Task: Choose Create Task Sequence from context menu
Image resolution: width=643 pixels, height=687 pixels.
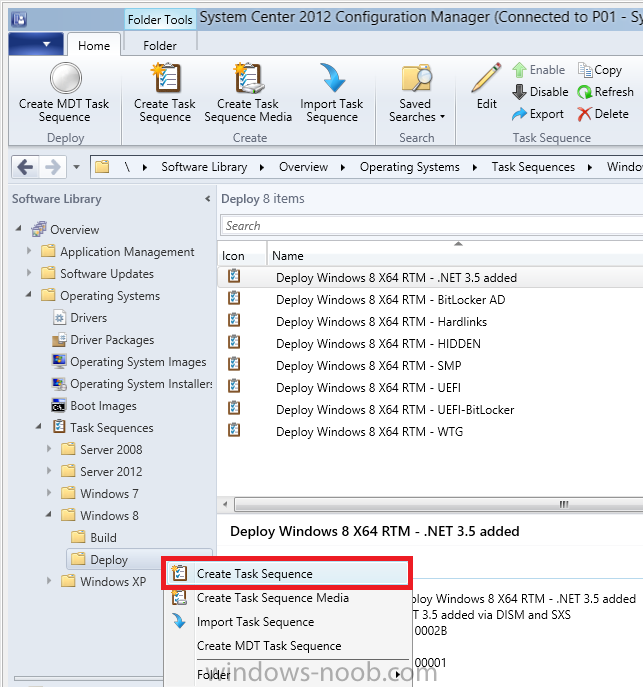Action: click(x=287, y=573)
